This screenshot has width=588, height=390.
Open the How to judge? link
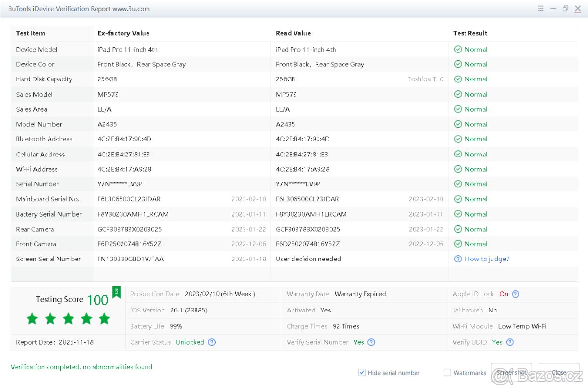[487, 259]
